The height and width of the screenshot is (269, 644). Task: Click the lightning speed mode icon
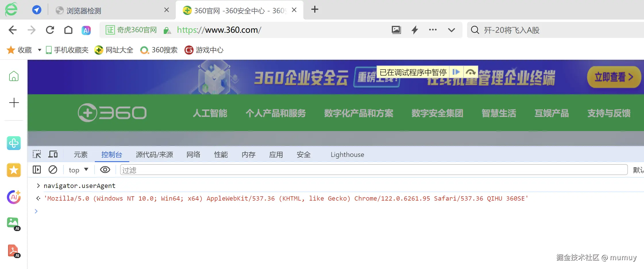(415, 30)
